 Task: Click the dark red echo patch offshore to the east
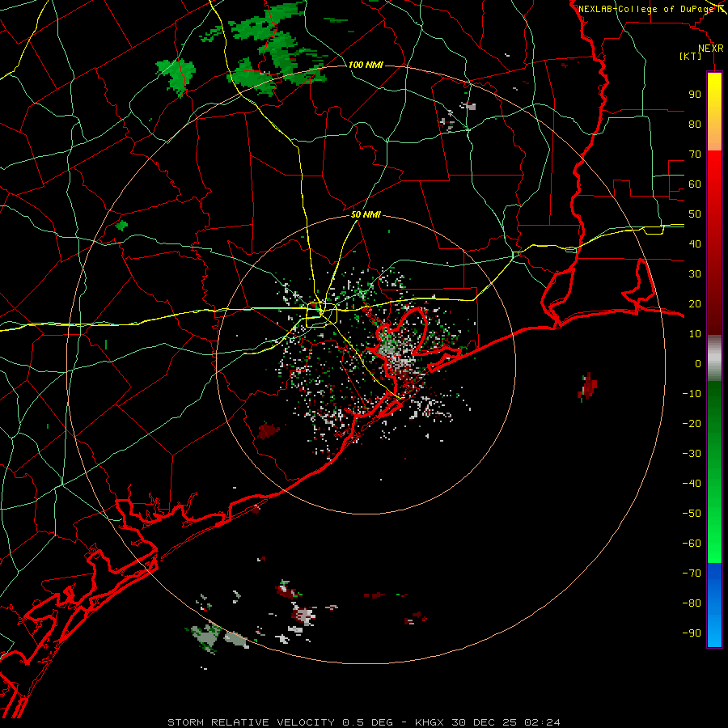click(587, 387)
